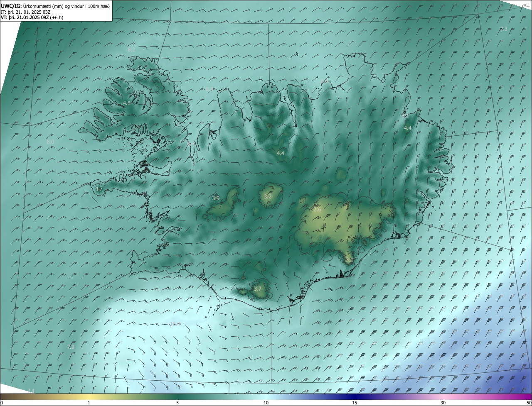
Task: Click the "VT: þri. 21.01.2025 09Z" valid time
Action: (25, 17)
